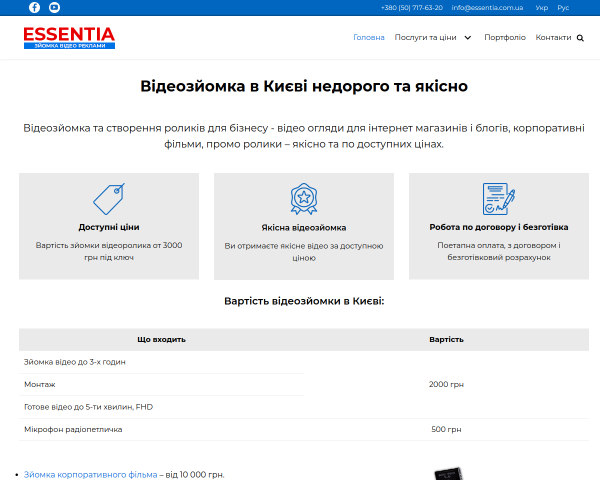Click the Вартість column header

click(x=446, y=340)
